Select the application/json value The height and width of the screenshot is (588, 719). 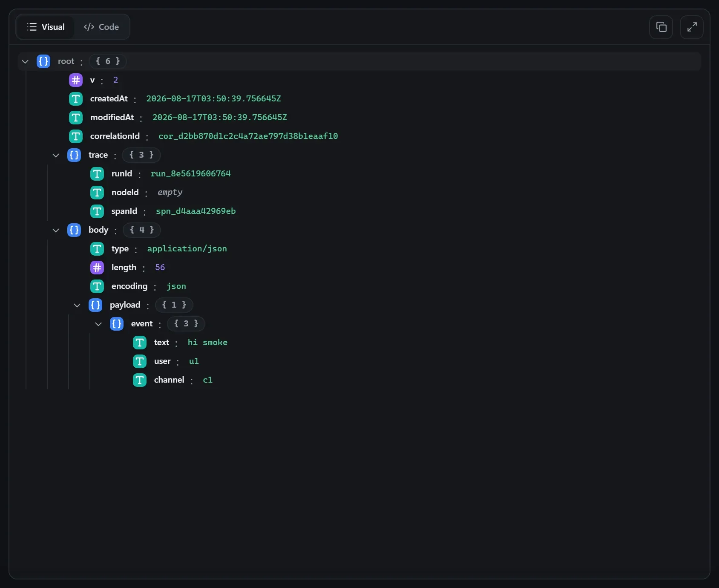(x=187, y=249)
